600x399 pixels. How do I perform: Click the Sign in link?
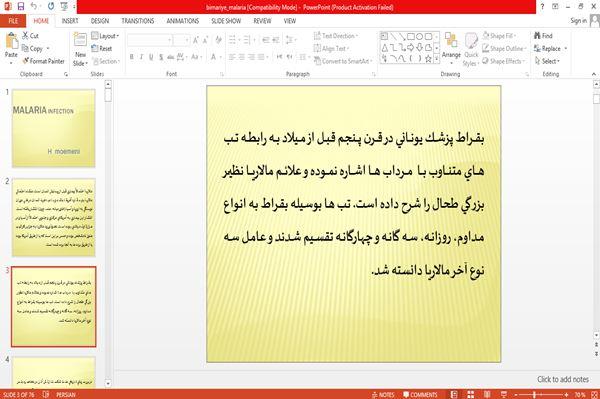(578, 21)
